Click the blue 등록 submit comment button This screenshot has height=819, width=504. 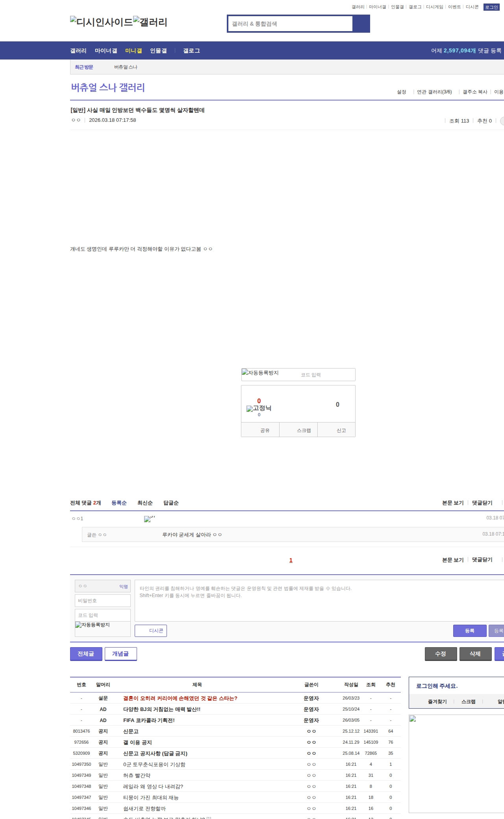470,631
